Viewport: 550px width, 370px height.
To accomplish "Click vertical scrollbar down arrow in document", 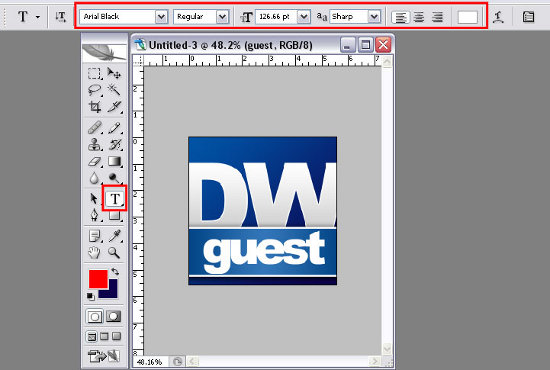I will click(x=387, y=349).
